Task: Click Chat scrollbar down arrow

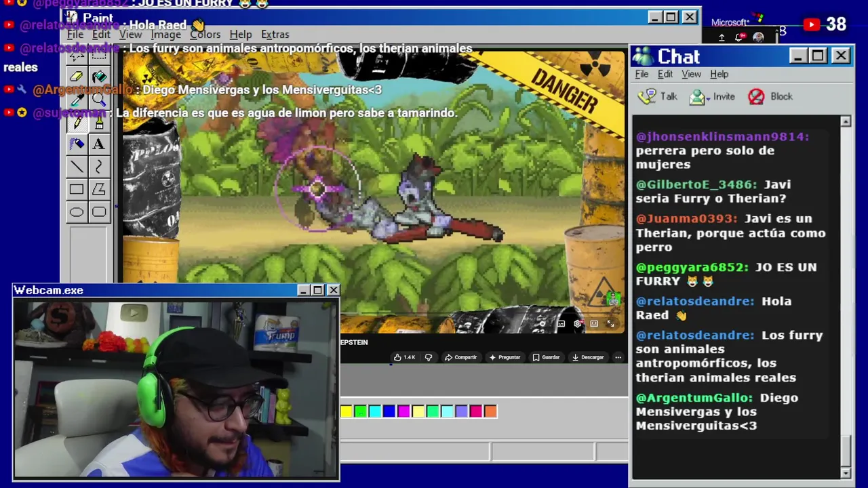Action: point(846,473)
